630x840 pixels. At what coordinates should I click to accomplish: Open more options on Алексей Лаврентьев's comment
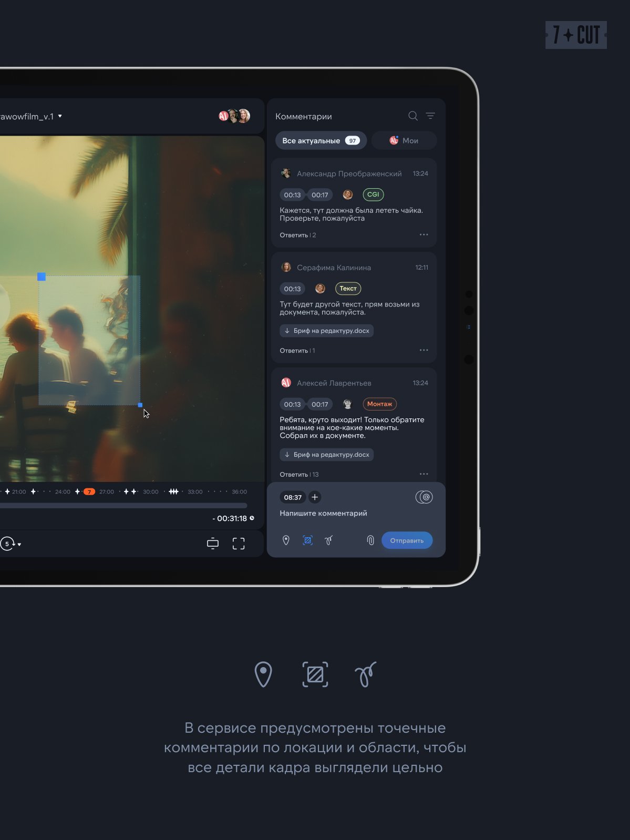pyautogui.click(x=424, y=474)
